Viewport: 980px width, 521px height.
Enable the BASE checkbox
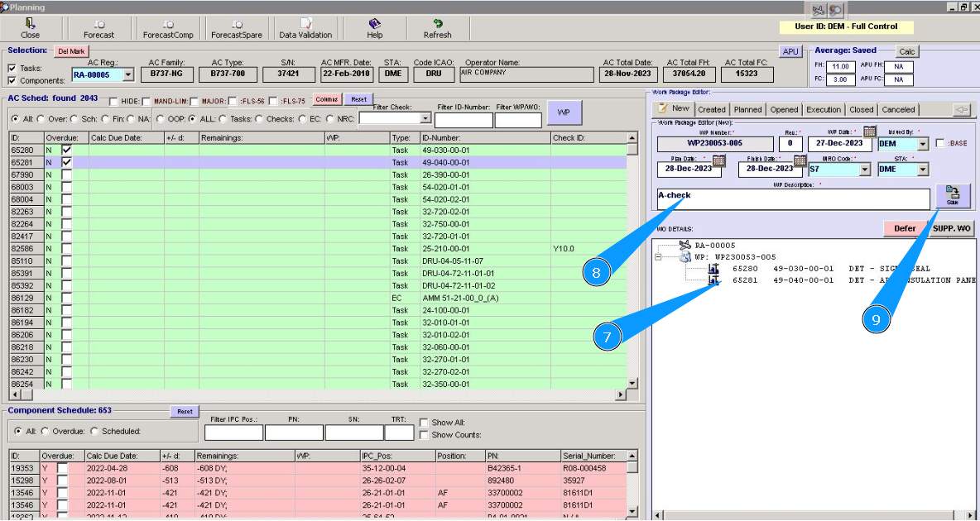coord(939,144)
